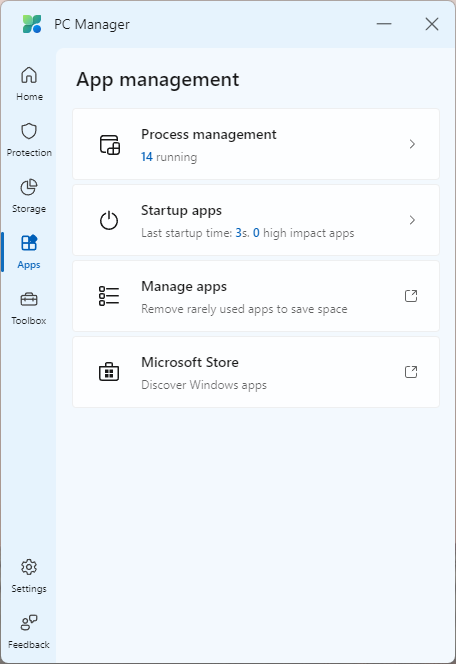Click the Startup apps power icon

109,220
